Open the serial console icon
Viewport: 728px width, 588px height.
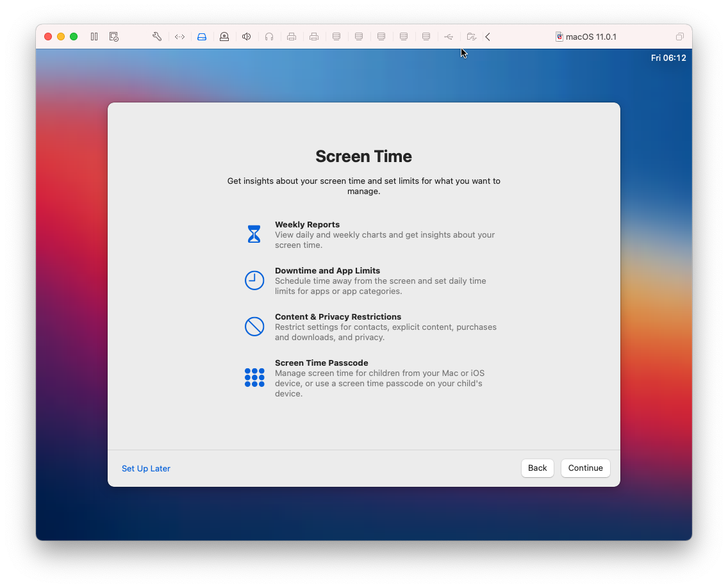pyautogui.click(x=179, y=37)
